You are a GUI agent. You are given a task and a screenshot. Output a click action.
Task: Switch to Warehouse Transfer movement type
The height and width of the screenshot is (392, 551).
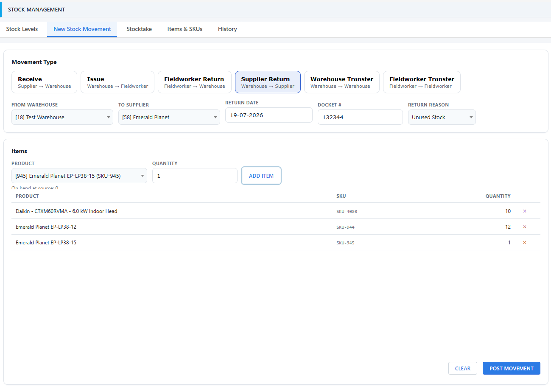tap(342, 82)
